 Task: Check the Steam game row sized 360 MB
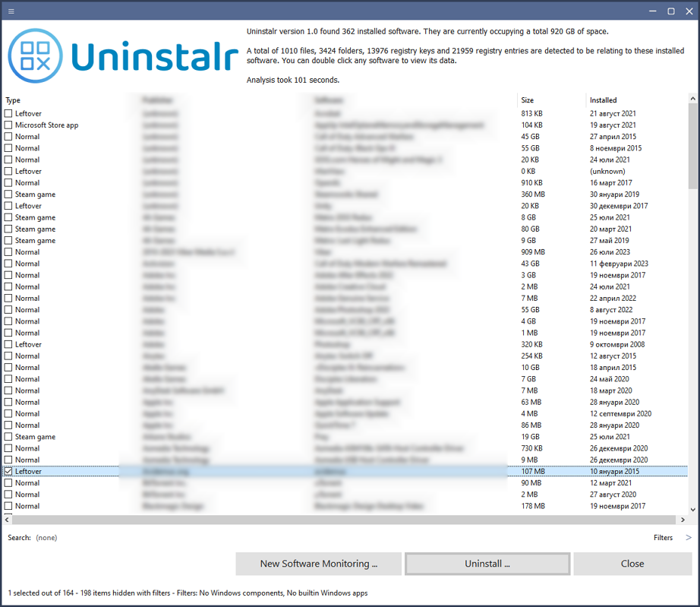pos(8,194)
